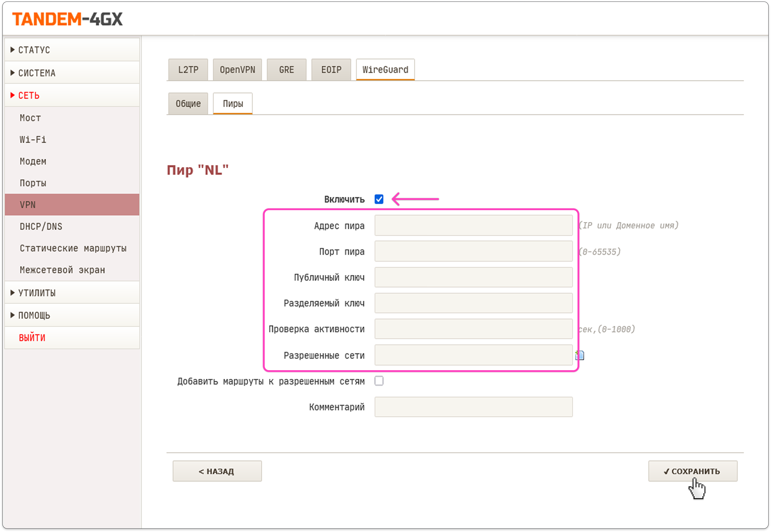Click the TANDEM-4GX logo
The image size is (771, 532).
click(x=67, y=19)
